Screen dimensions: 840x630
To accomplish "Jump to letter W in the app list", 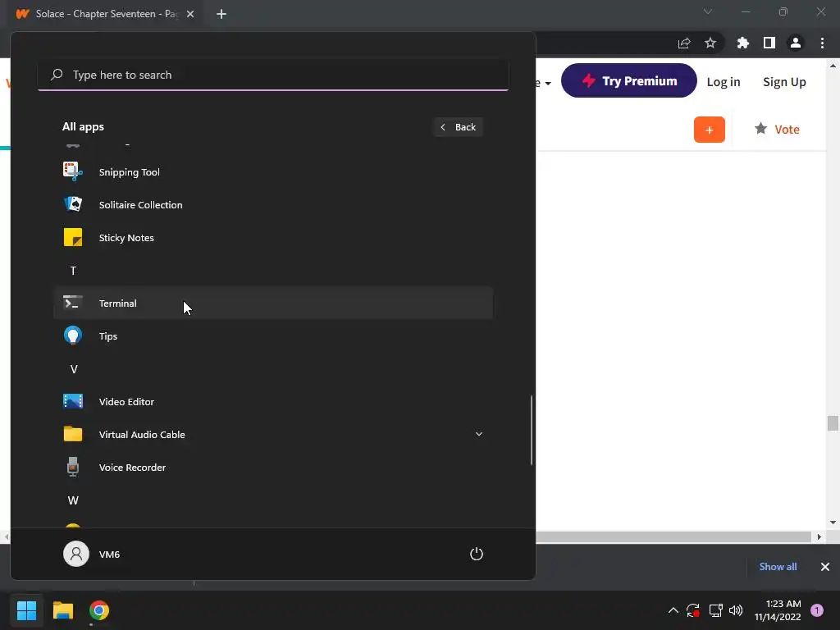I will pos(73,500).
